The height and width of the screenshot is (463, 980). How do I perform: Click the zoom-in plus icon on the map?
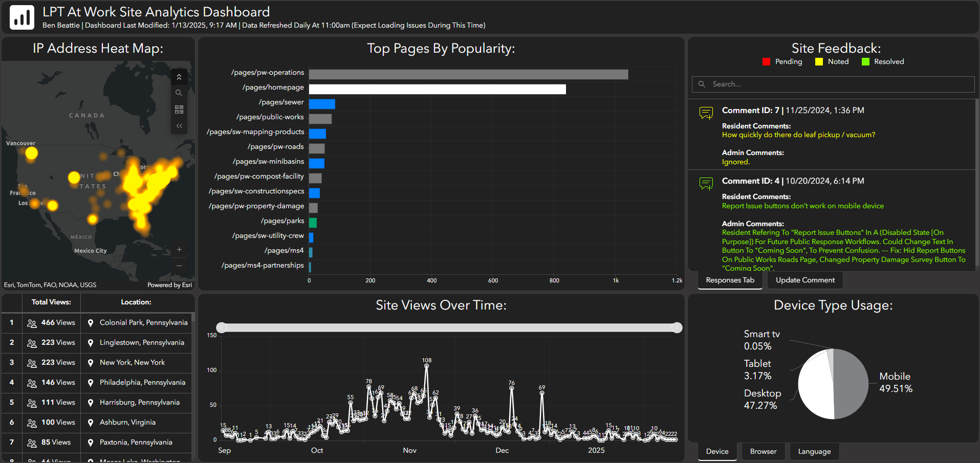pos(179,249)
